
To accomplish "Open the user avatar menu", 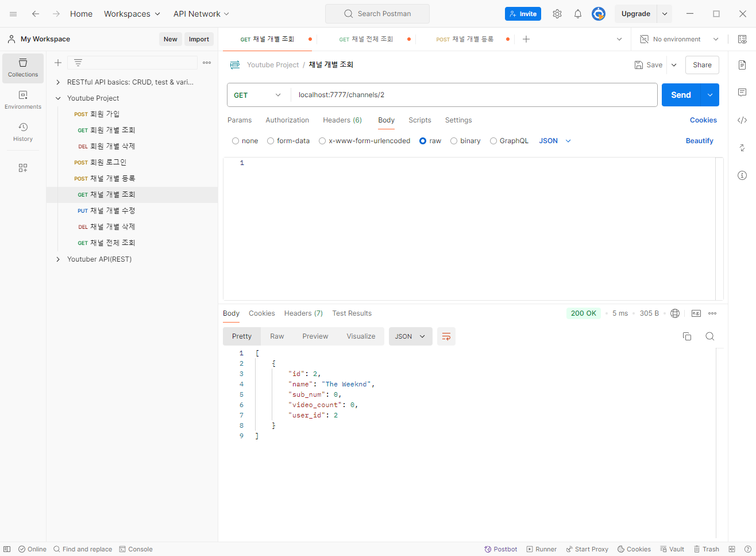I will point(599,14).
